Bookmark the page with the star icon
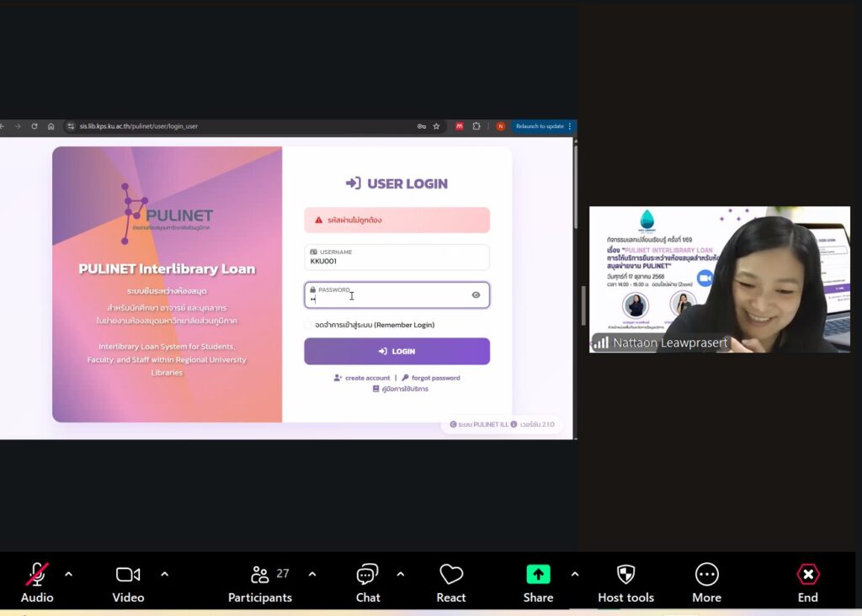862x616 pixels. [x=436, y=126]
